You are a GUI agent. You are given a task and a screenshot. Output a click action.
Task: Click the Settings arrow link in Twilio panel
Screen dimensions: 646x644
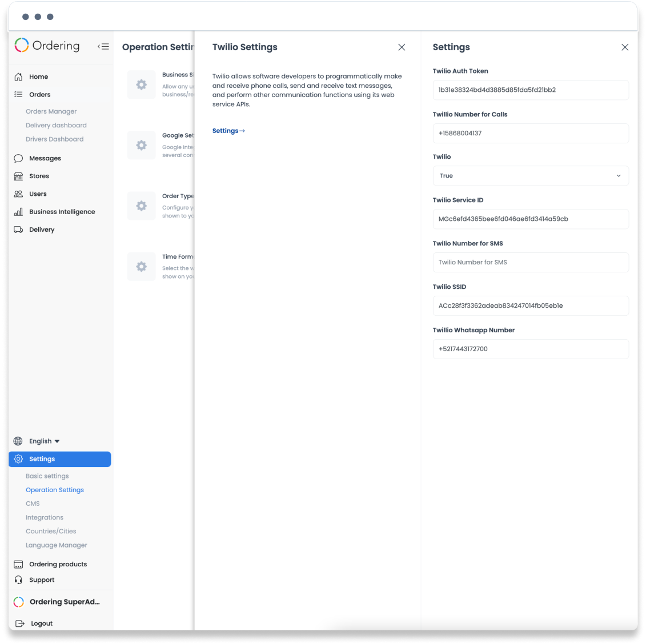[x=228, y=131]
